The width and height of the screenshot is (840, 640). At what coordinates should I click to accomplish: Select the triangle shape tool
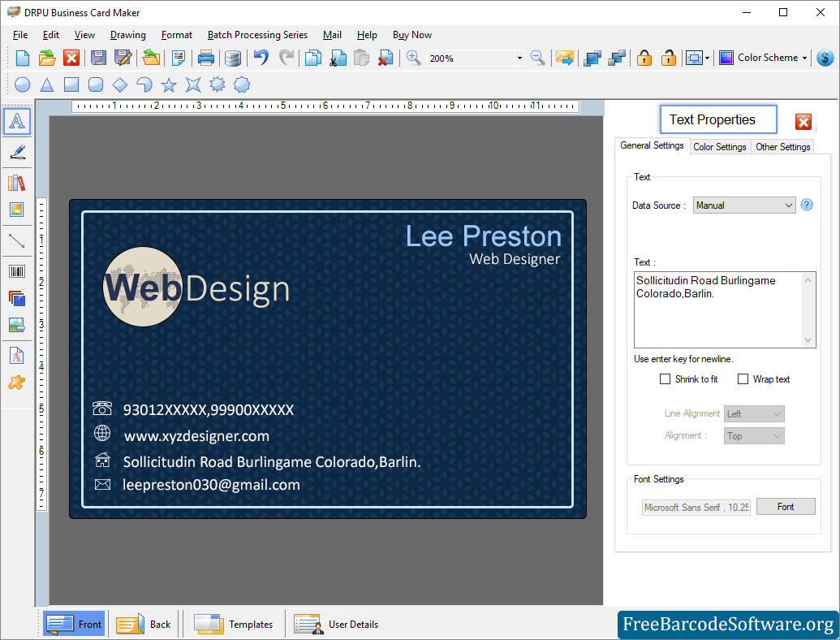(47, 84)
